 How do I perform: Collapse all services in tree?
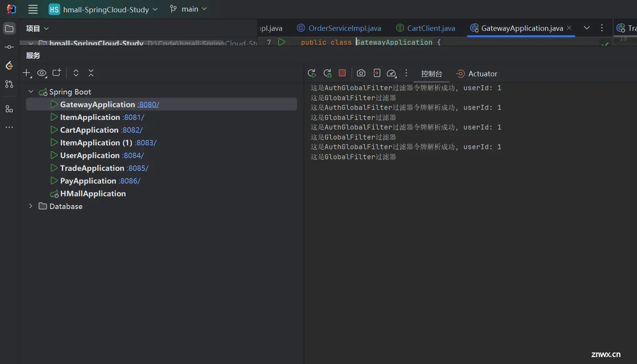pos(91,73)
